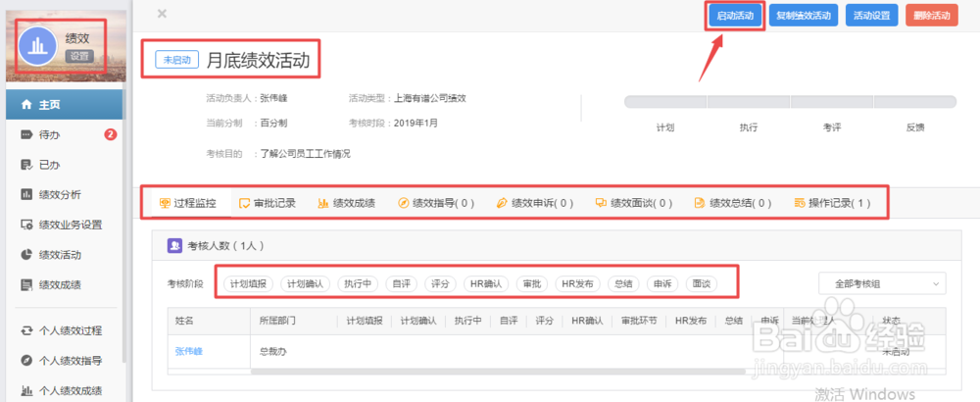Screen dimensions: 980x402
Task: Click the 绩效业务设置 icon
Action: coord(26,225)
